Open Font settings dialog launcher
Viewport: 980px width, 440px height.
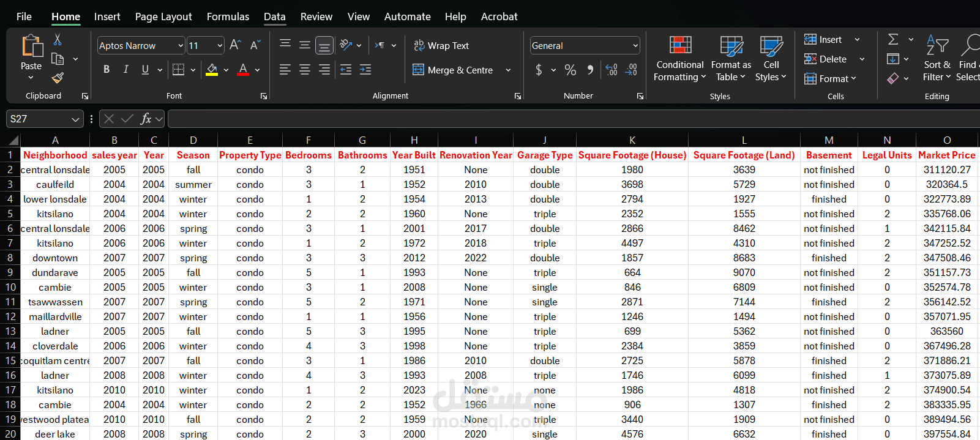pos(264,96)
